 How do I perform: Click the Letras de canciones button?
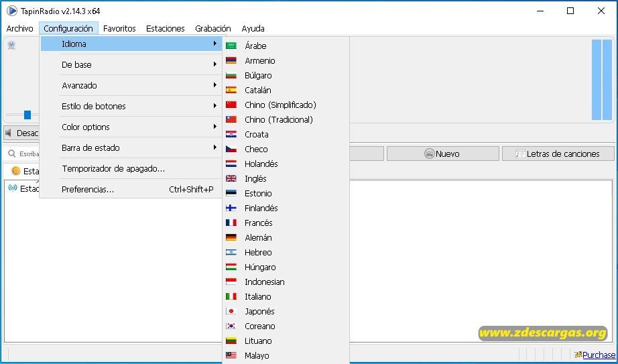coord(558,154)
